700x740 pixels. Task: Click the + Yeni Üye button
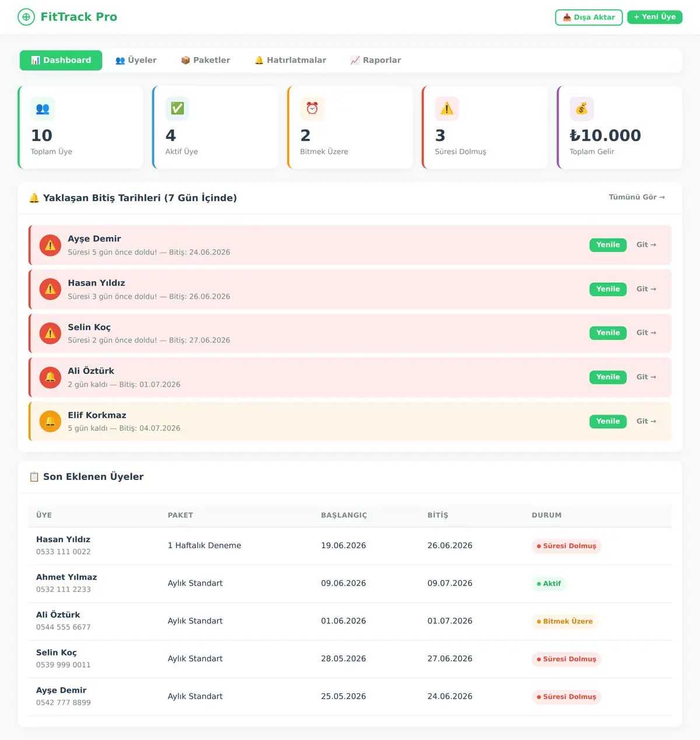pos(654,17)
